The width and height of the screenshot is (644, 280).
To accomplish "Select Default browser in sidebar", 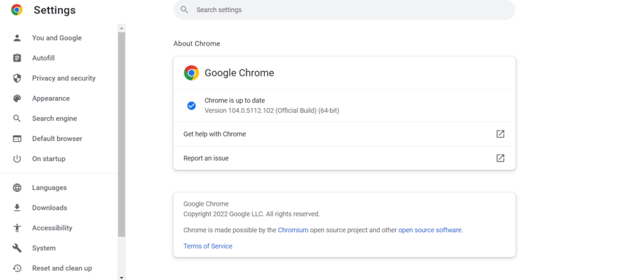I will pyautogui.click(x=58, y=138).
